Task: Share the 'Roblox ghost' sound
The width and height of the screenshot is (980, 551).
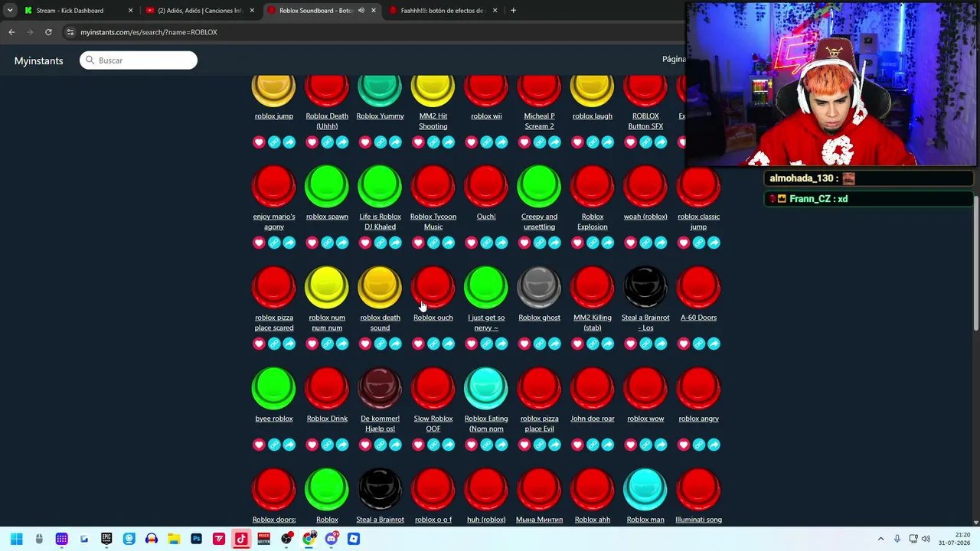Action: pyautogui.click(x=554, y=344)
